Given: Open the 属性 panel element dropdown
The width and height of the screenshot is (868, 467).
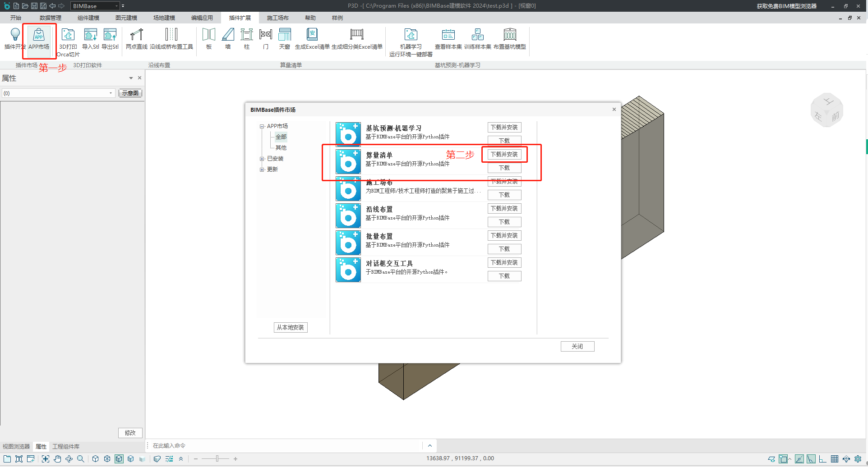Looking at the screenshot, I should click(x=111, y=93).
